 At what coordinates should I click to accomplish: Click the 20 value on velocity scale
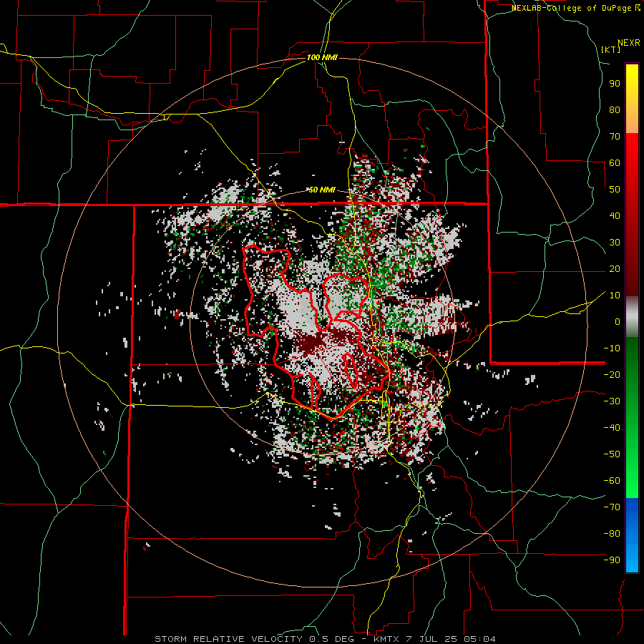(615, 269)
